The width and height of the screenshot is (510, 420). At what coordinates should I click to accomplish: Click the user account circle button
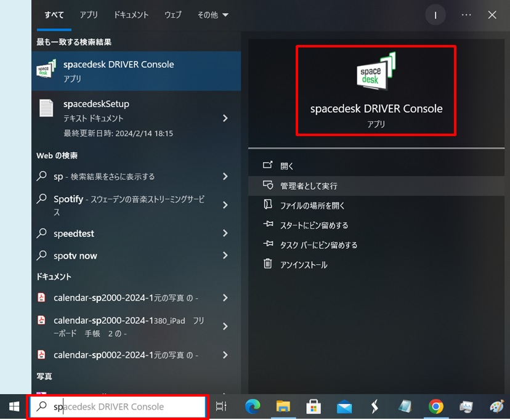(435, 15)
